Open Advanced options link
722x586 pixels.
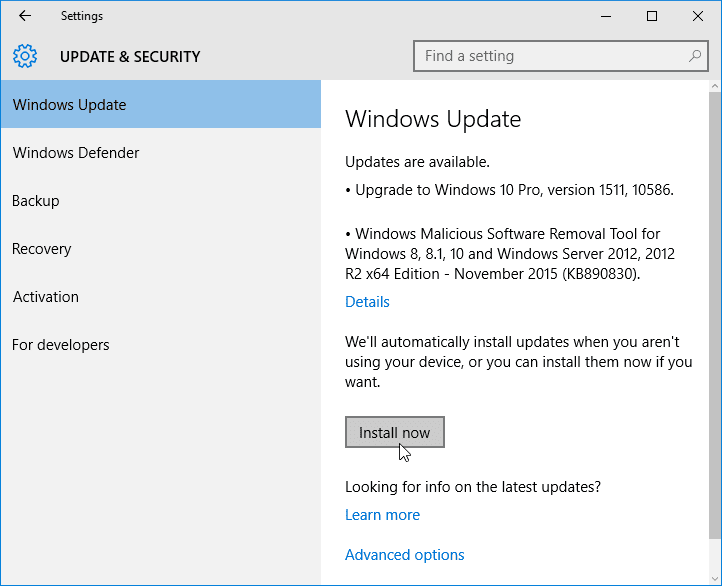pos(404,555)
